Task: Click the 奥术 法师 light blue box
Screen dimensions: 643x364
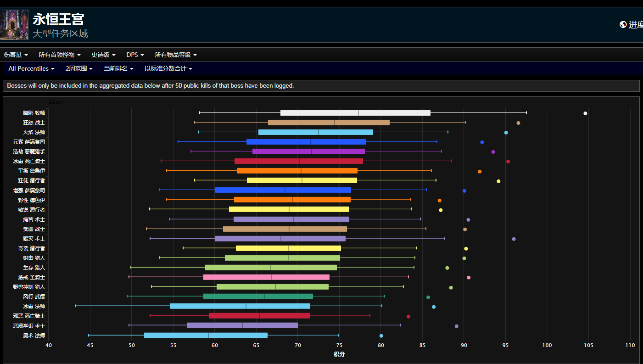Action: point(206,335)
